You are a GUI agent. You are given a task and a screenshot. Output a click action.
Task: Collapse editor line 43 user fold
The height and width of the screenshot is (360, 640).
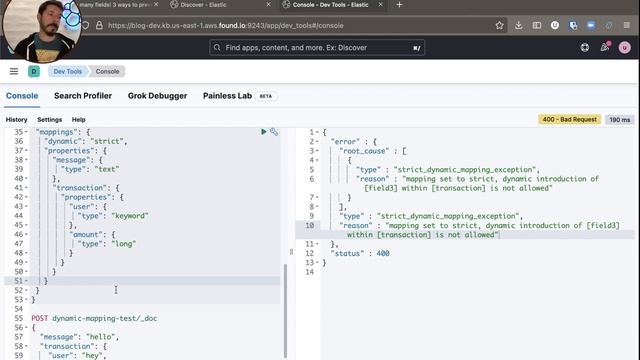coord(27,207)
